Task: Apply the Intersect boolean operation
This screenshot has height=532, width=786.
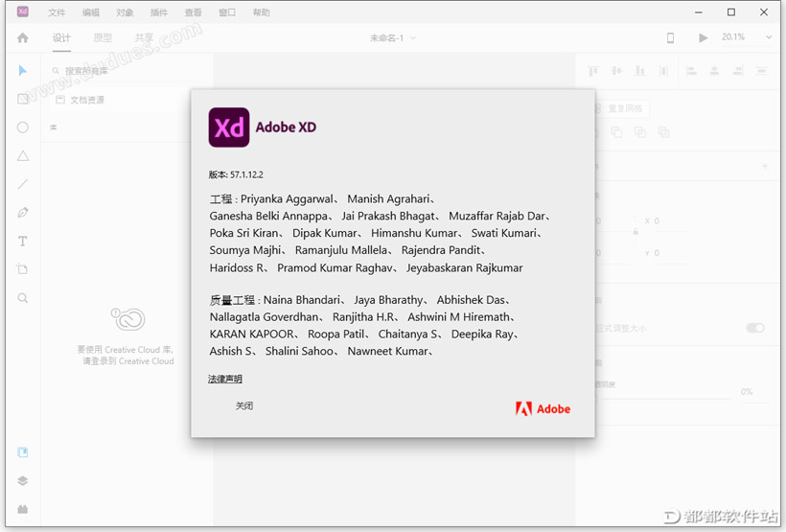Action: tap(640, 132)
